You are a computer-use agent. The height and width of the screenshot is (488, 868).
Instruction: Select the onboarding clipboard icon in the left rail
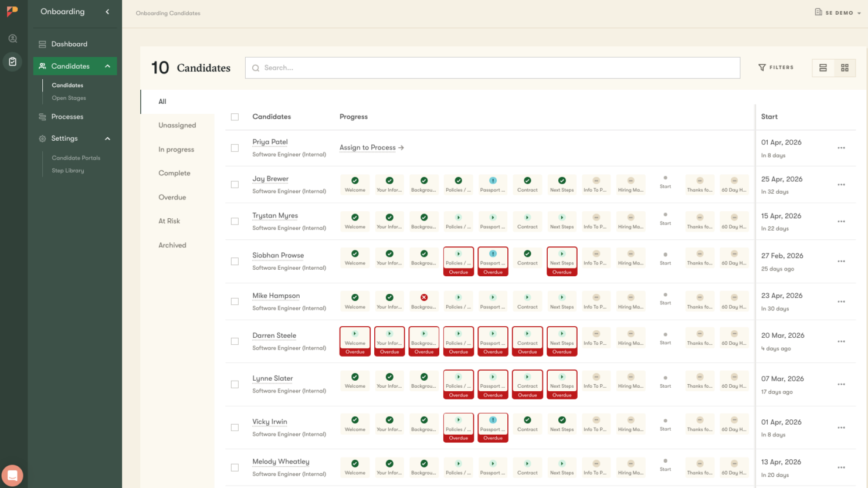(12, 61)
